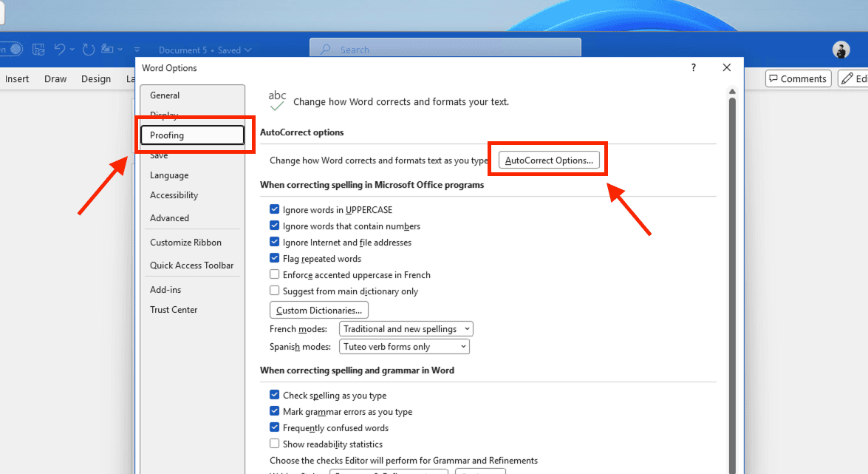Screen dimensions: 868x474
Task: Enable Suggest from main dictionary only
Action: (275, 291)
